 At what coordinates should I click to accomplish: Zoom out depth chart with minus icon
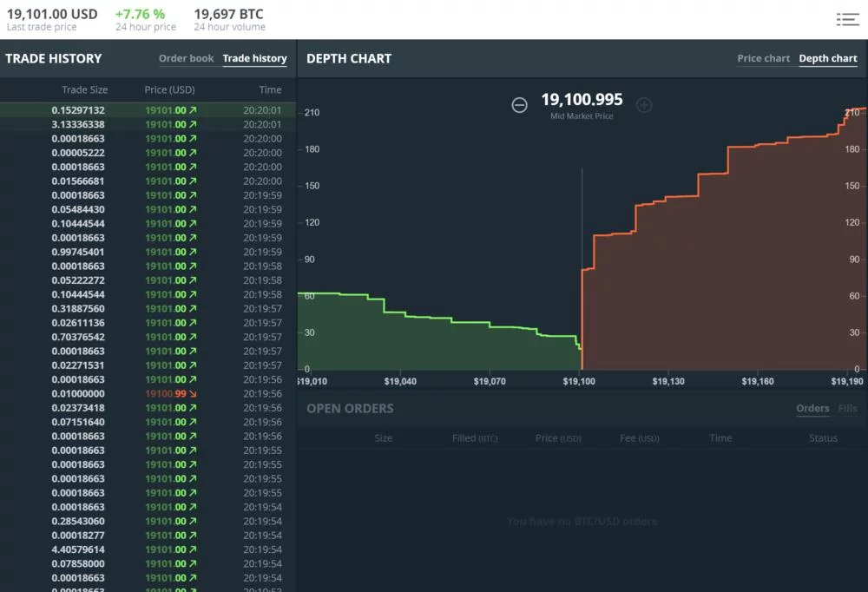pos(519,105)
